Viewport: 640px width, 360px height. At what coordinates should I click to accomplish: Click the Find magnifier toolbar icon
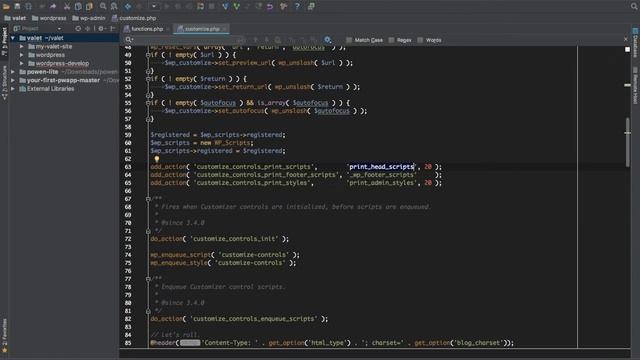[103, 6]
